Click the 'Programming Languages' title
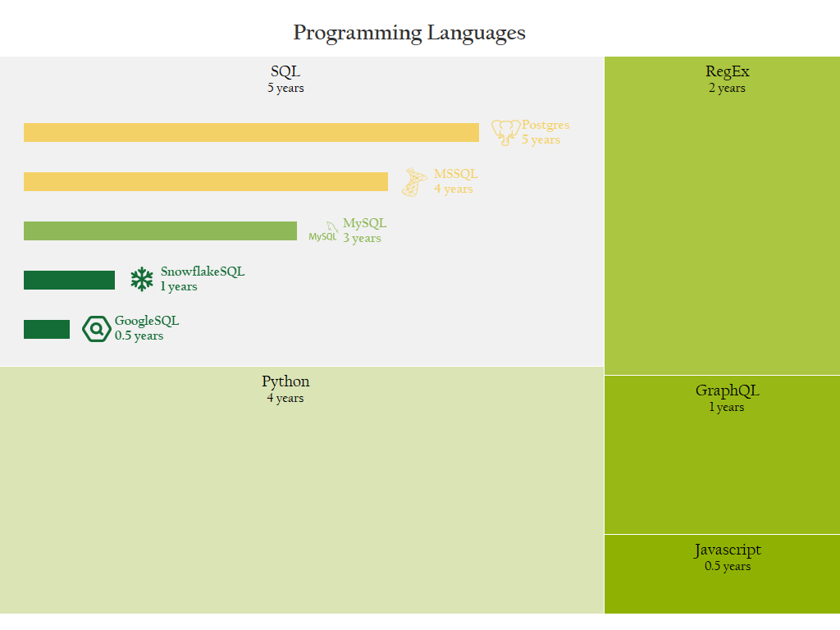This screenshot has height=630, width=840. point(409,33)
